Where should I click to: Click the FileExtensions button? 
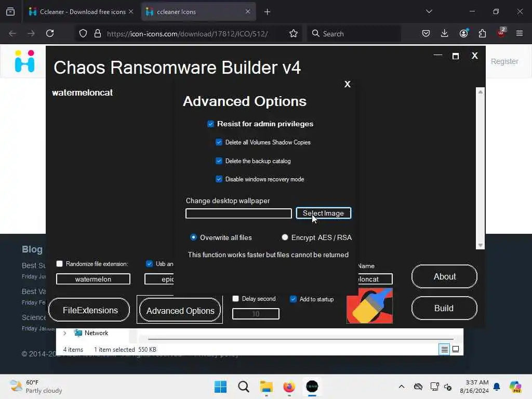click(89, 310)
